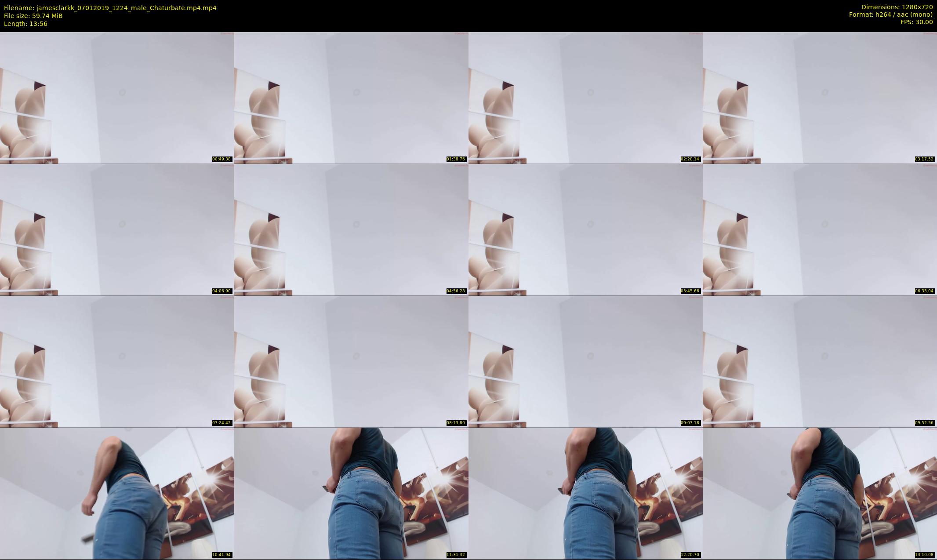
Task: Select the thumbnail at 04:06.90
Action: [117, 229]
